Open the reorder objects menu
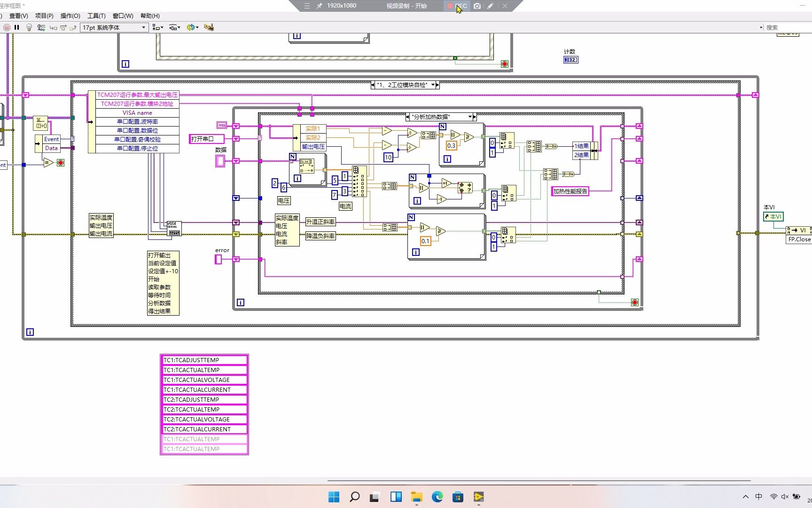 point(193,28)
